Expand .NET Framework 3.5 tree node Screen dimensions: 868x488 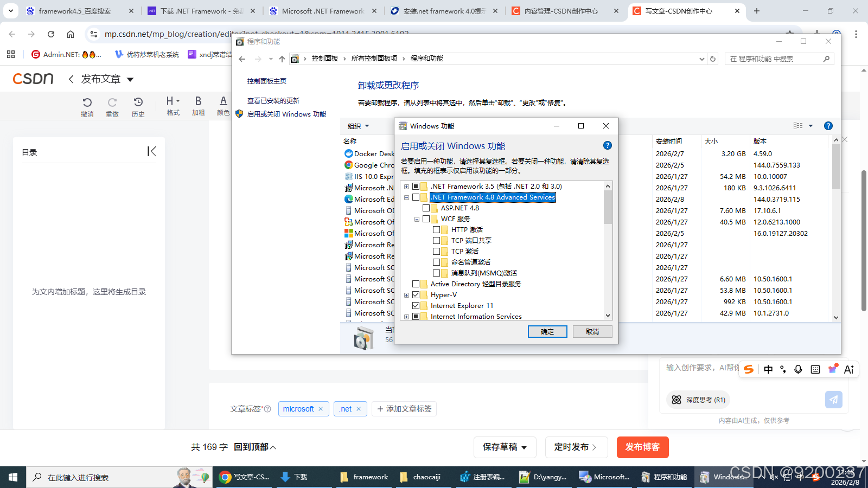coord(406,187)
